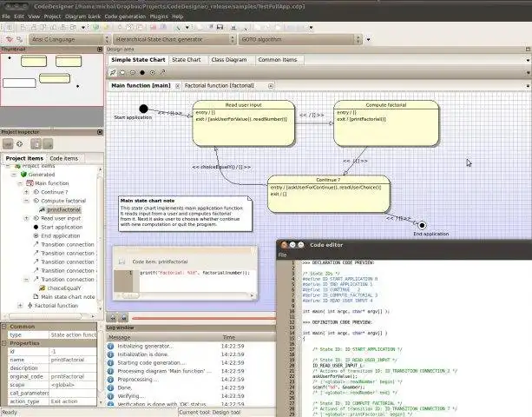Switch to the Code items tab
The image size is (532, 417).
(x=63, y=159)
